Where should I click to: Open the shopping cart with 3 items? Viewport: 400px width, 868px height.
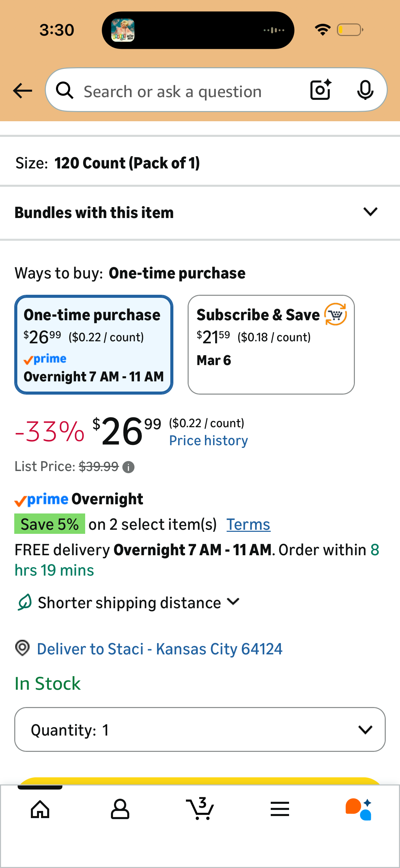(200, 808)
